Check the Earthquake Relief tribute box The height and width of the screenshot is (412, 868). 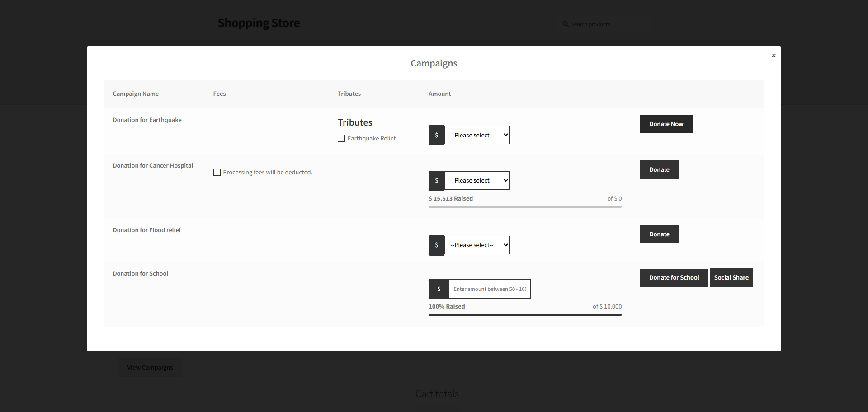(341, 138)
